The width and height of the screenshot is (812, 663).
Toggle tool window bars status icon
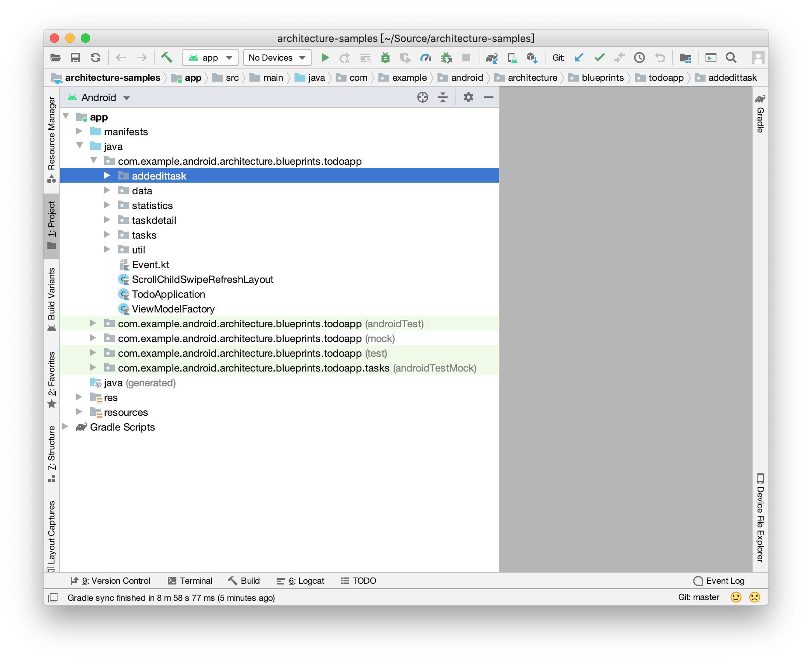53,597
